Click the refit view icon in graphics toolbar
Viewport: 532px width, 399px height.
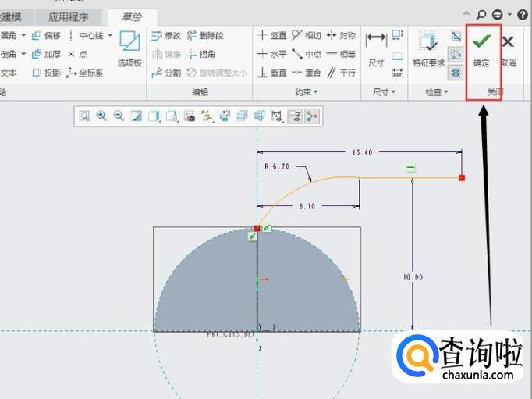(x=84, y=116)
